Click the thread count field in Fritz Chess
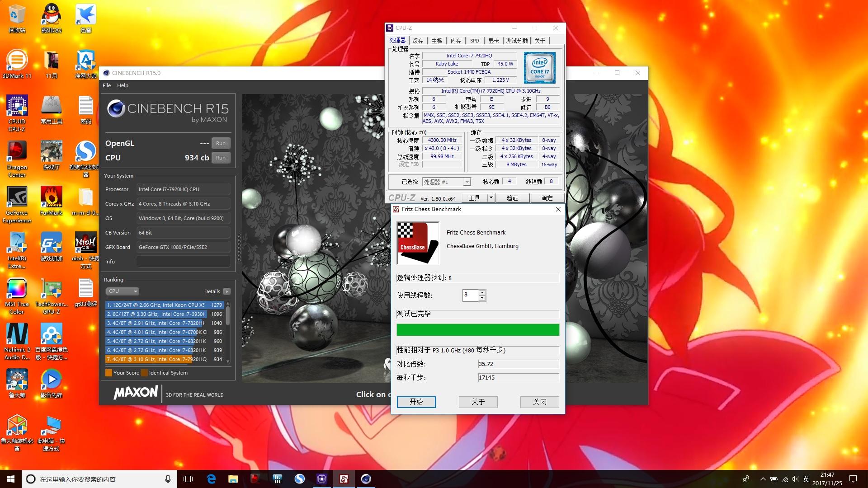The height and width of the screenshot is (488, 868). click(x=471, y=295)
